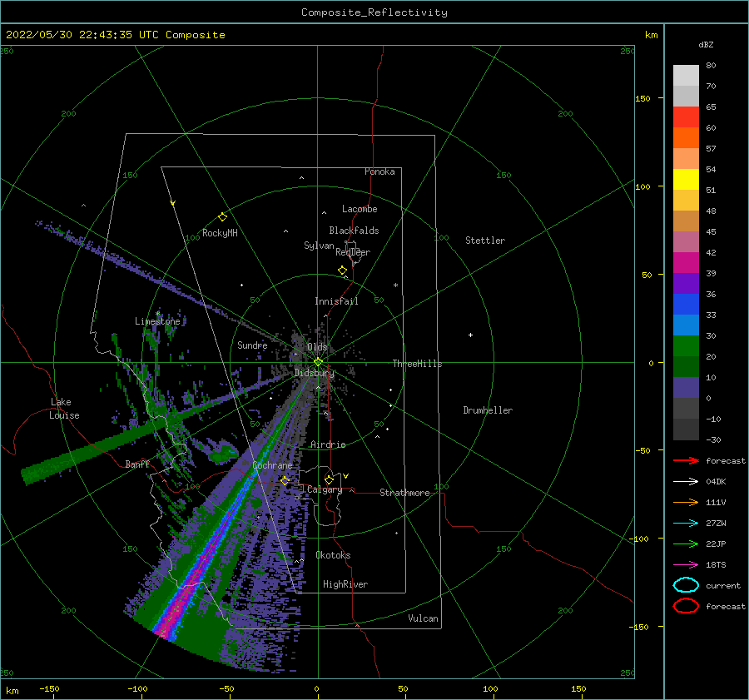Select the orange 57-60 dBZ swatch
749x700 pixels.
tap(686, 138)
